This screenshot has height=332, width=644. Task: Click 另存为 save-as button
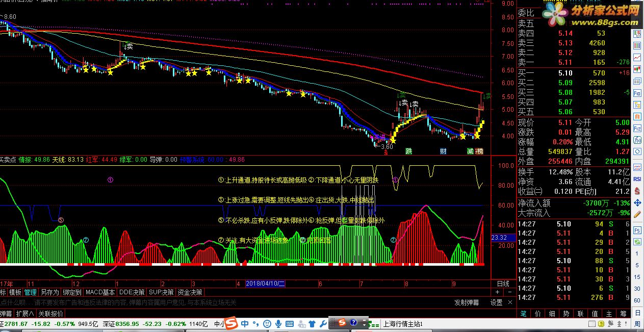coord(50,292)
